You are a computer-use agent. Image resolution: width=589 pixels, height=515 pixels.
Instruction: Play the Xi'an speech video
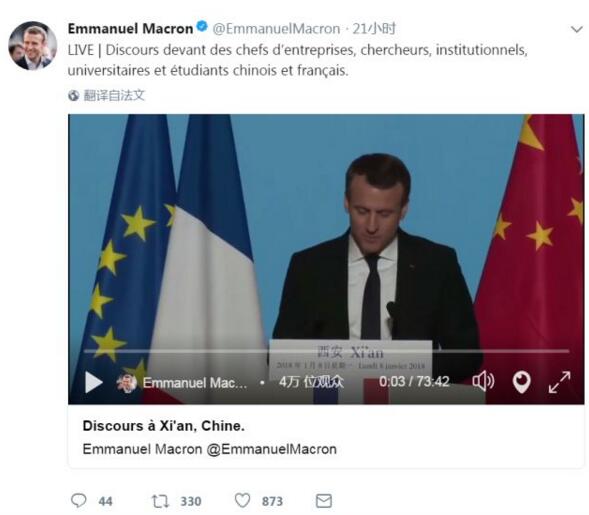coord(94,382)
